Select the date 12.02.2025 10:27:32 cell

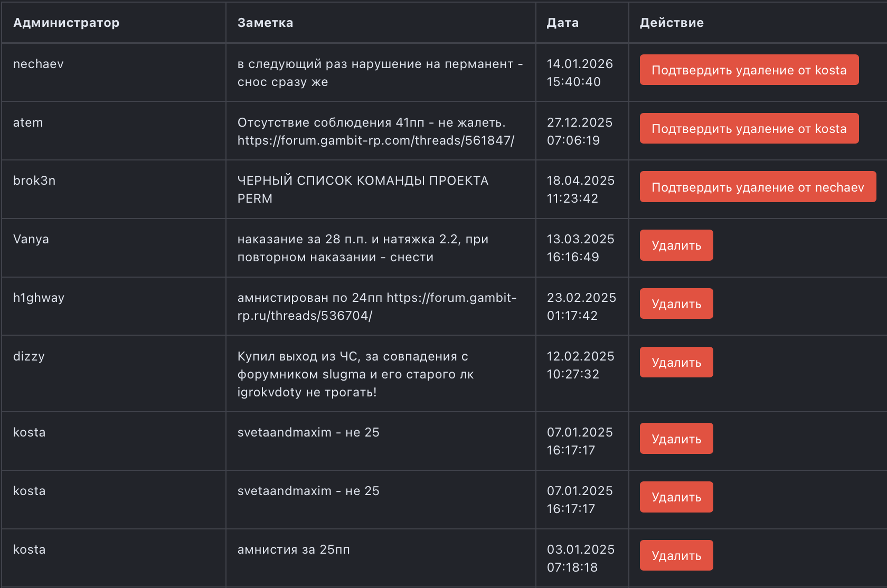[580, 365]
